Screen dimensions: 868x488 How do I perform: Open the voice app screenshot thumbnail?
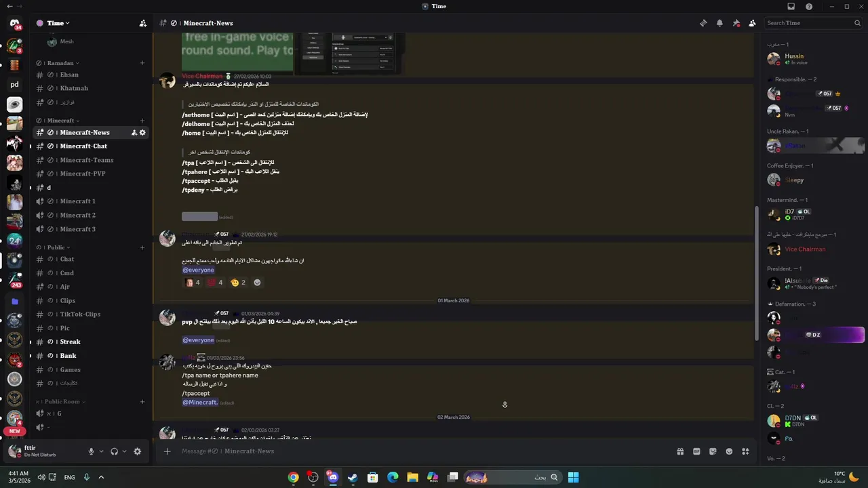[x=349, y=53]
